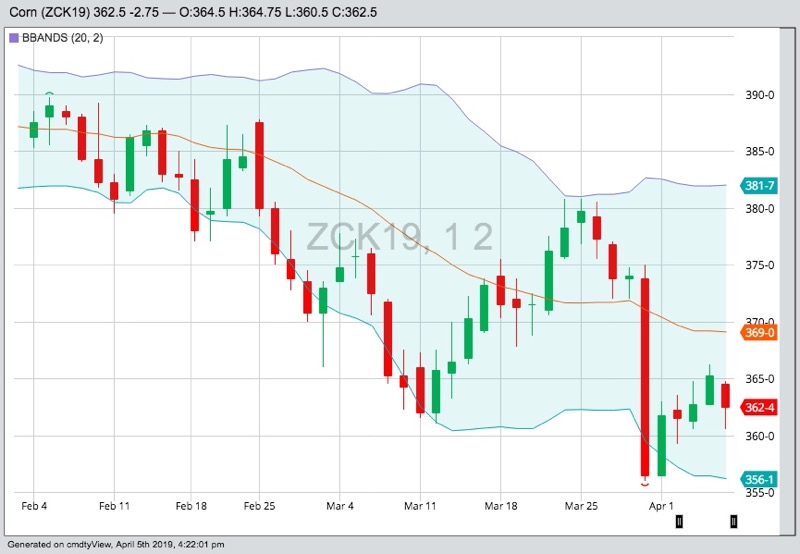Viewport: 800px width, 554px height.
Task: Click the Mar 25 date axis label
Action: click(580, 507)
